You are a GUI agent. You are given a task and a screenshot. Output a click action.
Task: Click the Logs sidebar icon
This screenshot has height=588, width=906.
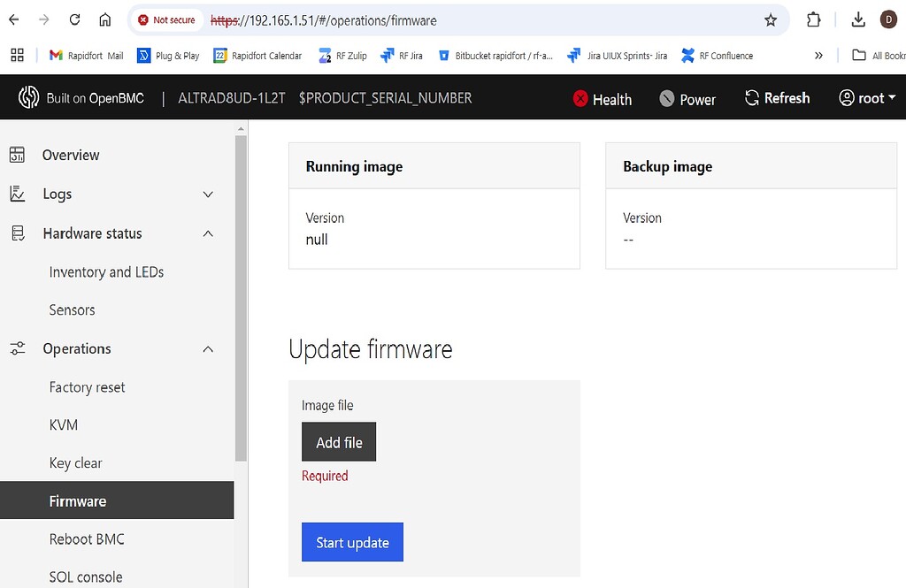pyautogui.click(x=19, y=194)
